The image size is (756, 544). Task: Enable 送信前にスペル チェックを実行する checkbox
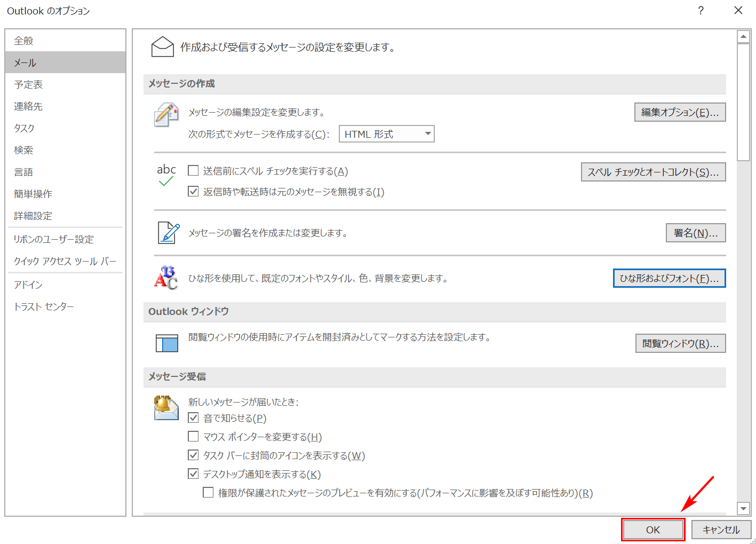click(193, 171)
